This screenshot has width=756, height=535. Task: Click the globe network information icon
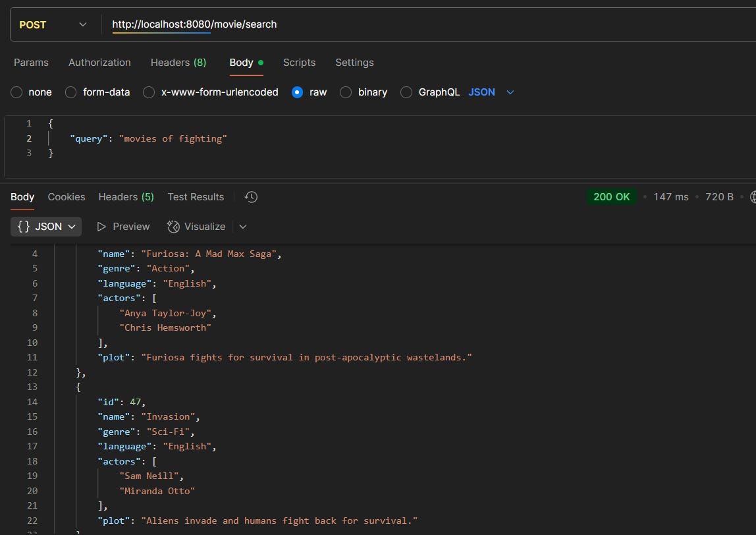[x=752, y=196]
